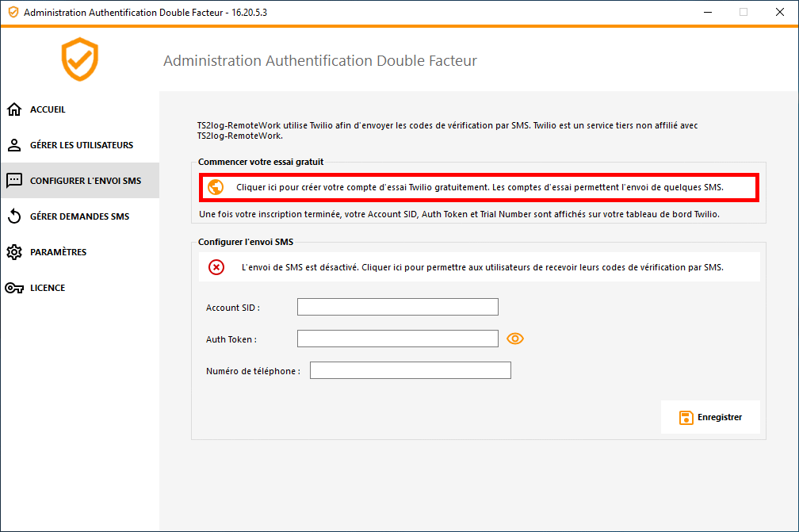The image size is (799, 532).
Task: Click link to create free Twilio trial account
Action: pos(479,188)
